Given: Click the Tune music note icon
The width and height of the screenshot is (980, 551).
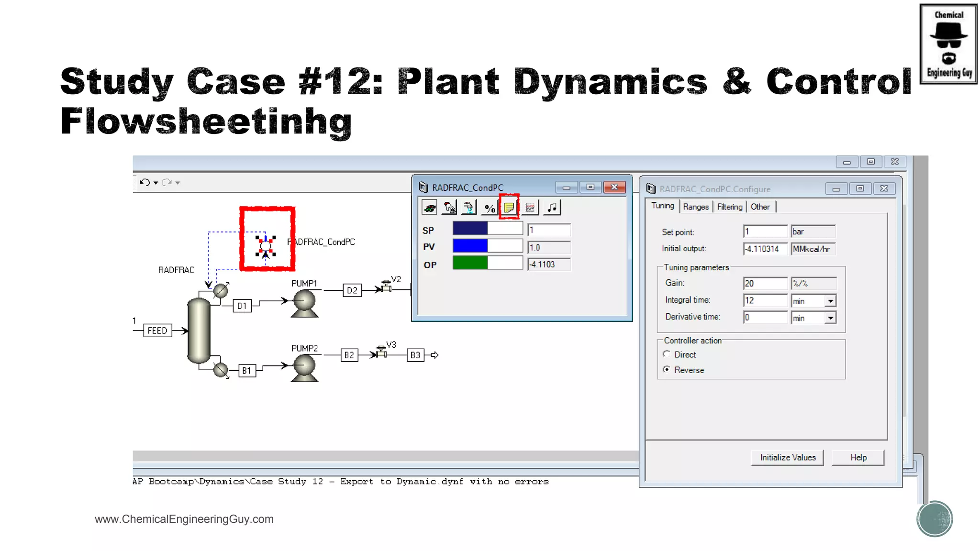Looking at the screenshot, I should point(552,208).
